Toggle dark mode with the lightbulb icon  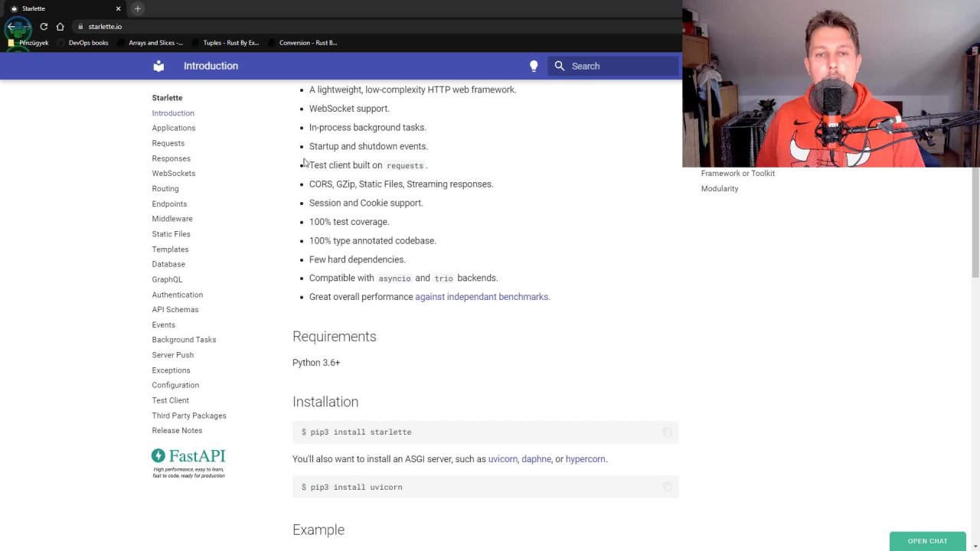tap(534, 66)
